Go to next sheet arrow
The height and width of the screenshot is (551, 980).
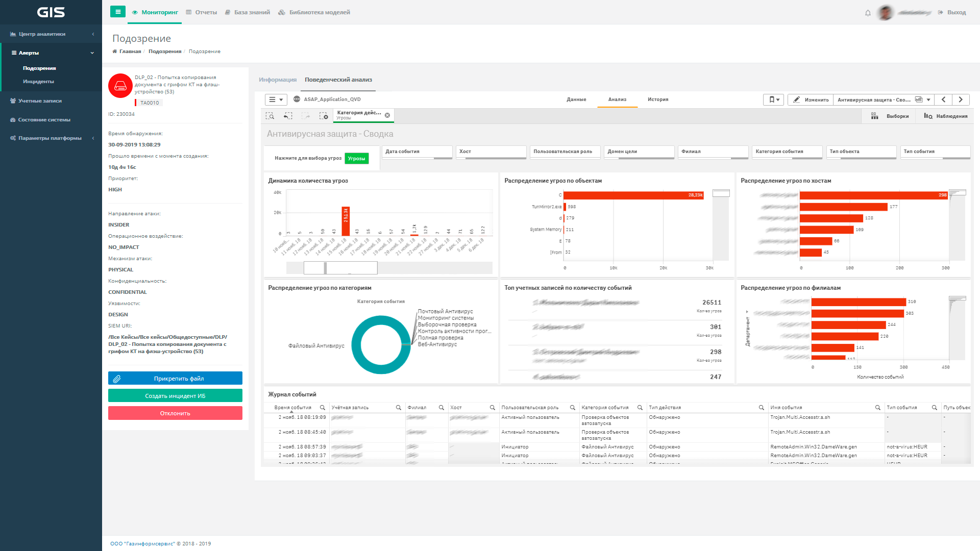(961, 100)
